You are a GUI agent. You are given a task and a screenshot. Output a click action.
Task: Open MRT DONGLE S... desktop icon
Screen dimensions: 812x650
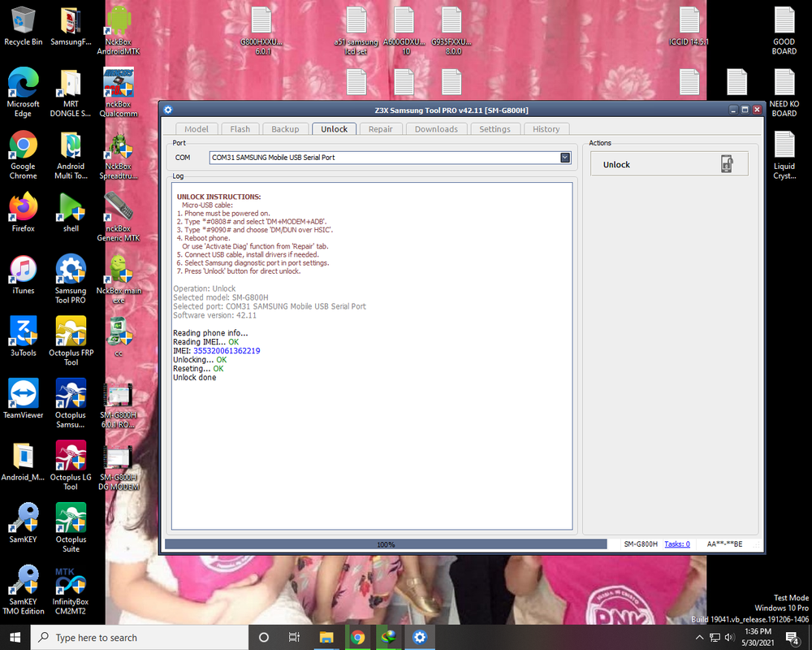coord(71,93)
